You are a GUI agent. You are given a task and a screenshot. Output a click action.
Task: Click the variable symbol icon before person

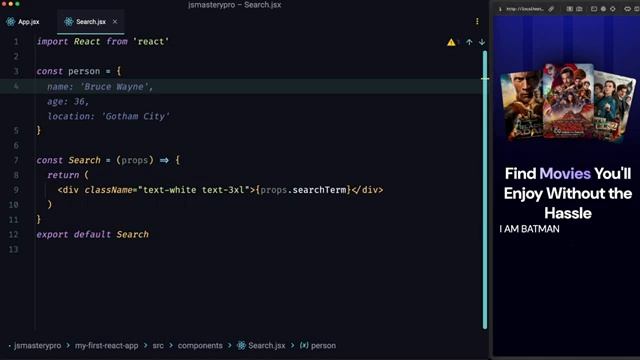[x=304, y=345]
